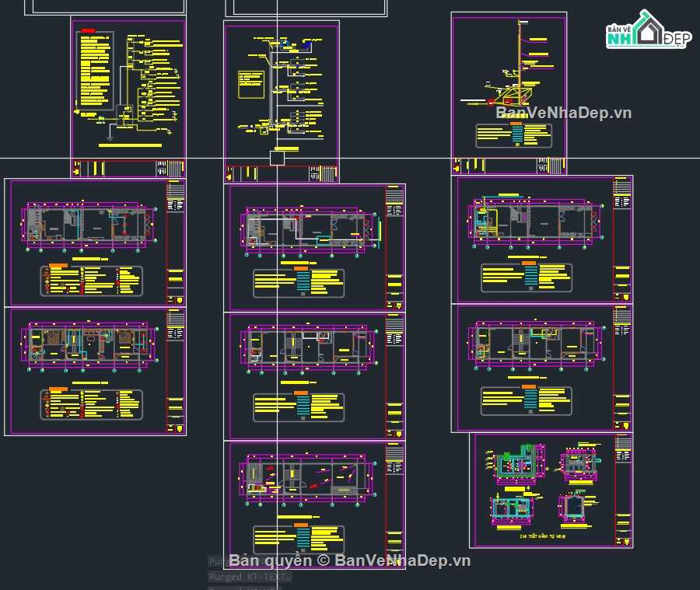Select the 'Purged KT-TEXT.' command history line

(x=250, y=577)
